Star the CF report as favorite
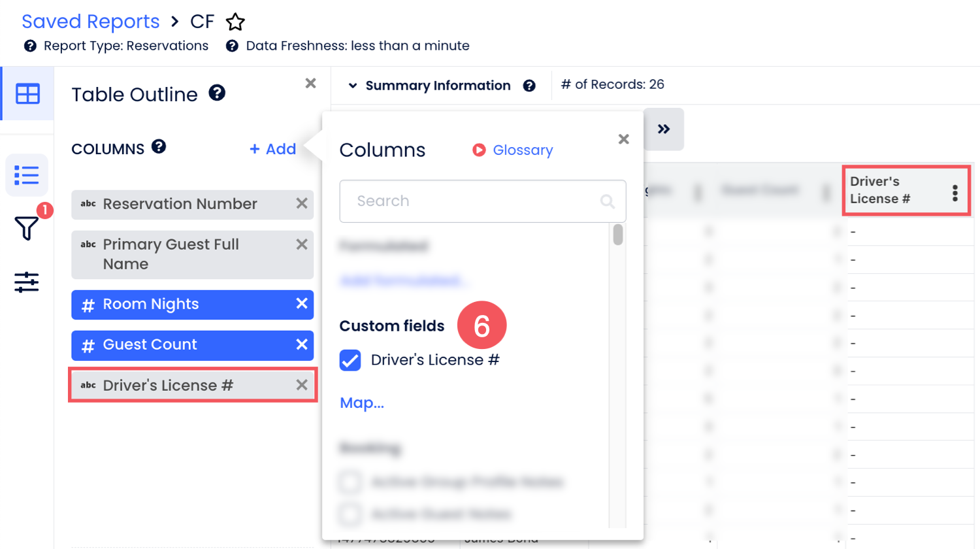Screen dimensions: 980x549 235,22
